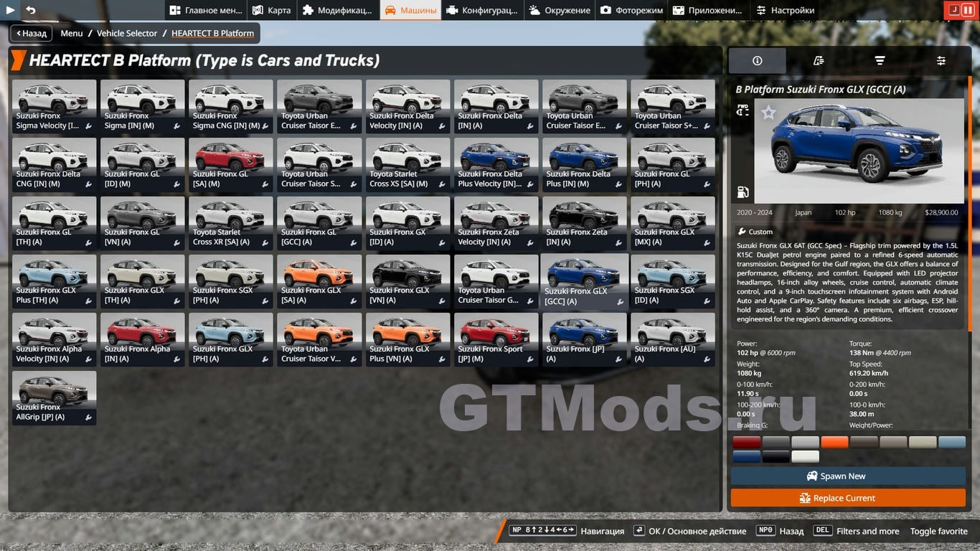Click the undo arrow icon in top bar
The height and width of the screenshot is (551, 980).
click(31, 10)
